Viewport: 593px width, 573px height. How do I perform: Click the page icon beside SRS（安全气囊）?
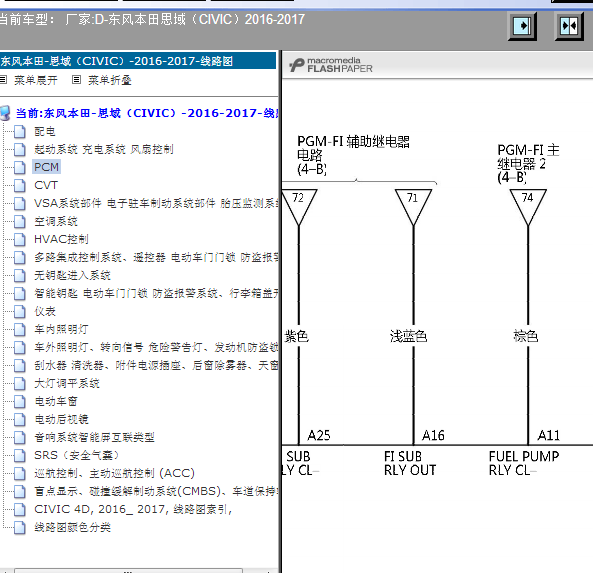20,455
